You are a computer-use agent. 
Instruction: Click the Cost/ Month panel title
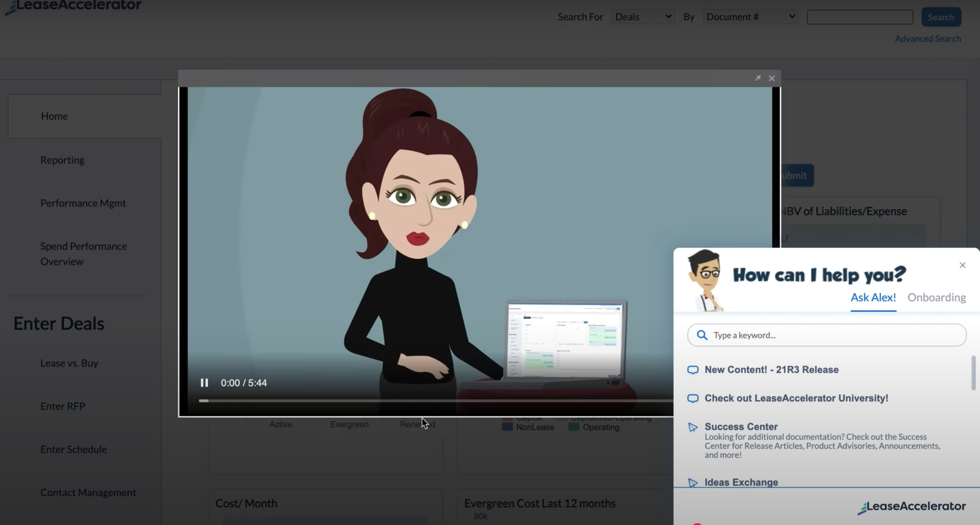(246, 503)
